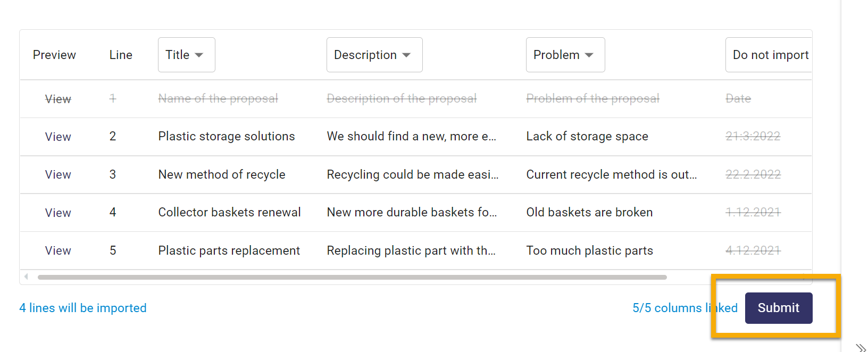Click the horizontal table scrollbar
This screenshot has height=352, width=868.
coord(352,277)
